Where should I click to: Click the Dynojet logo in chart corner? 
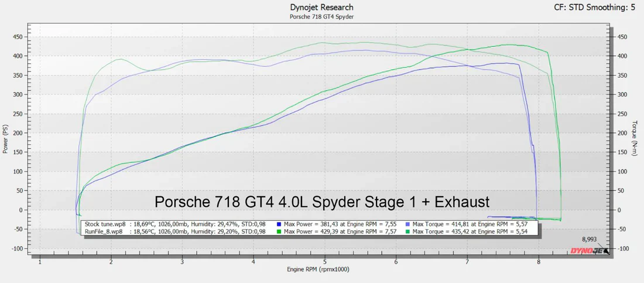pyautogui.click(x=590, y=250)
